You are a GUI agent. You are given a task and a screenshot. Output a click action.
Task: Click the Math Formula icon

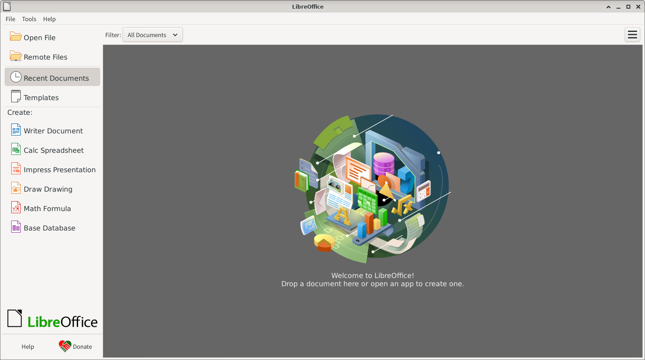coord(16,207)
